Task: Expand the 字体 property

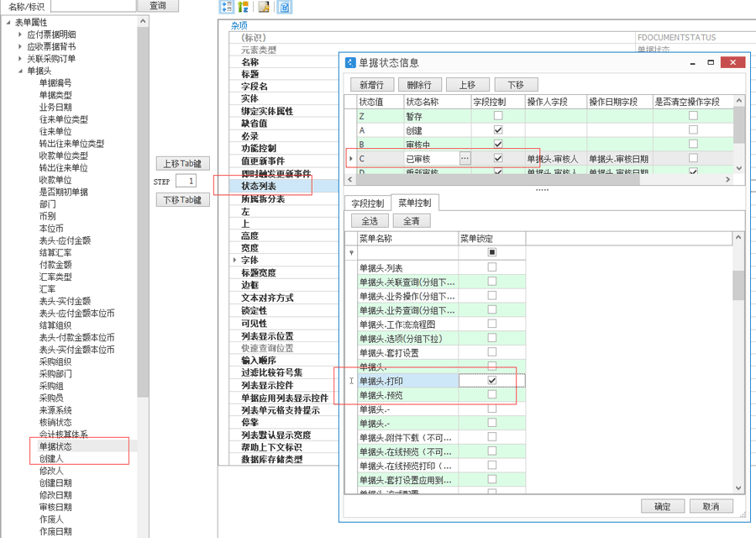Action: [x=235, y=260]
